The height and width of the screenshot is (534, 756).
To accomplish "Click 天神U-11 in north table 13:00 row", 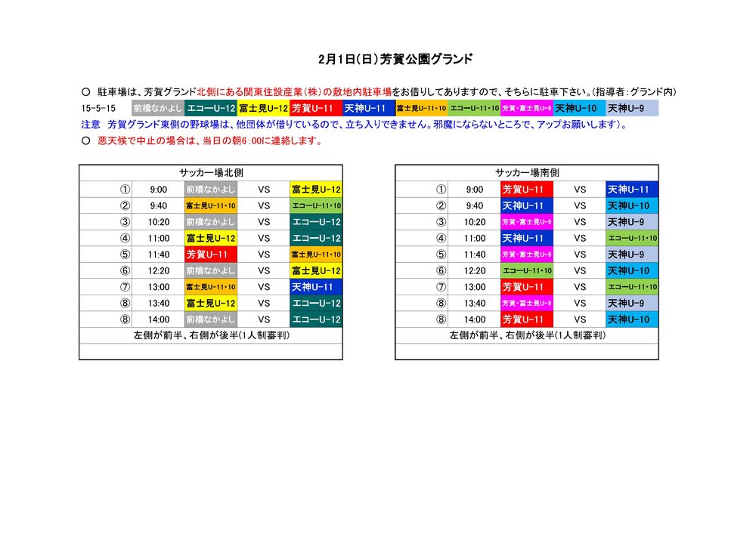I will point(316,287).
